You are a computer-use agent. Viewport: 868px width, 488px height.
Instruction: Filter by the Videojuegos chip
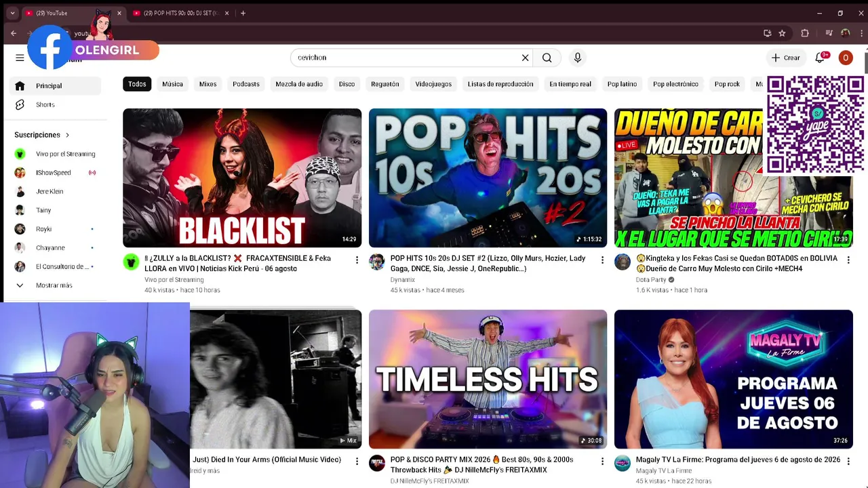point(433,84)
